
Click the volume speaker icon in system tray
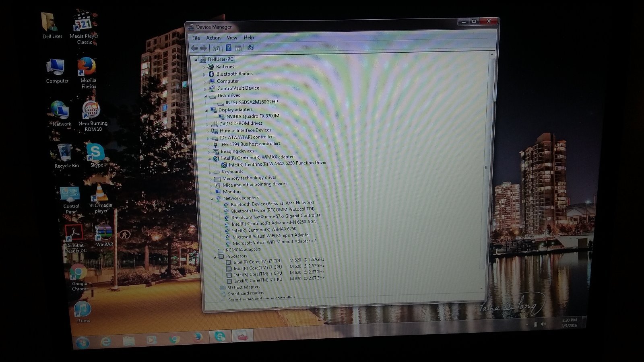(x=543, y=324)
